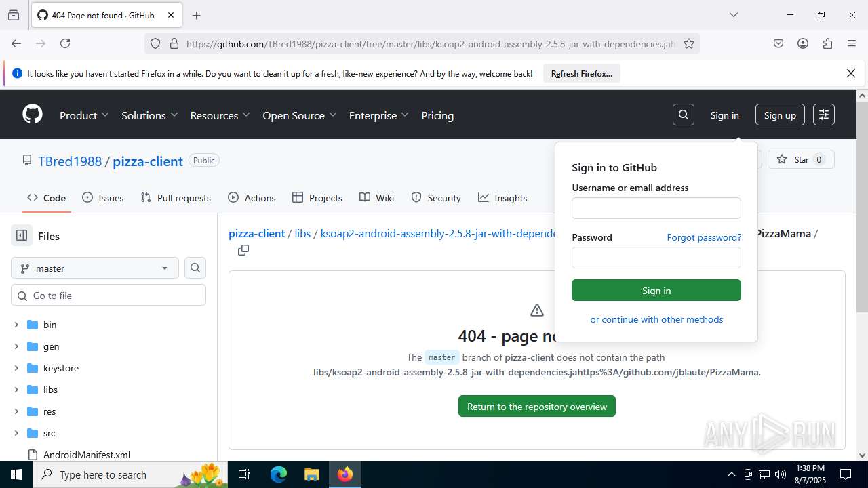Switch to the Code tab
The image size is (868, 488).
46,198
